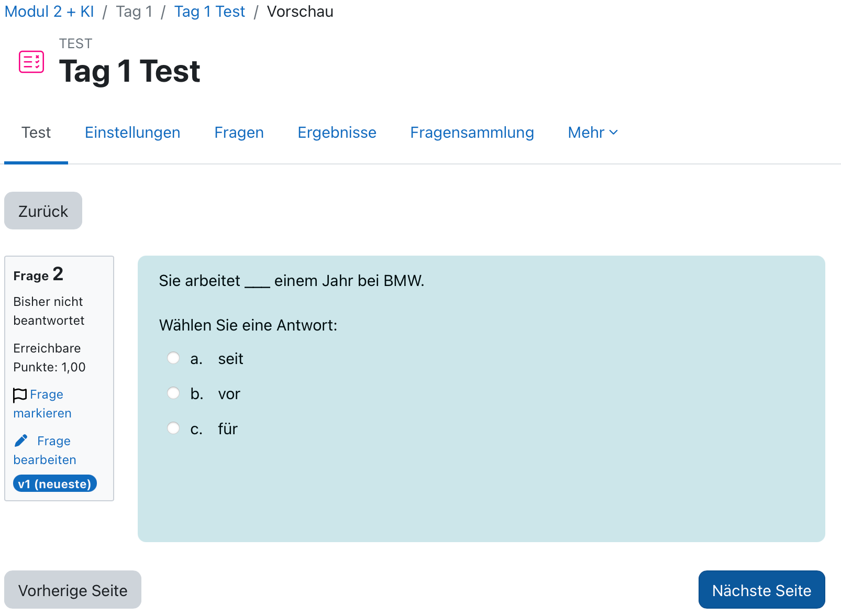Open the Fragensammlung tab

click(x=472, y=133)
